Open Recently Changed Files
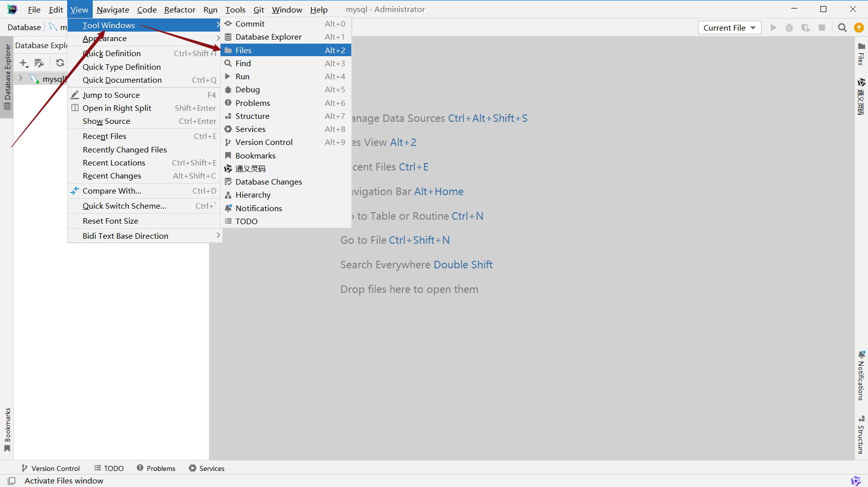 (x=144, y=149)
